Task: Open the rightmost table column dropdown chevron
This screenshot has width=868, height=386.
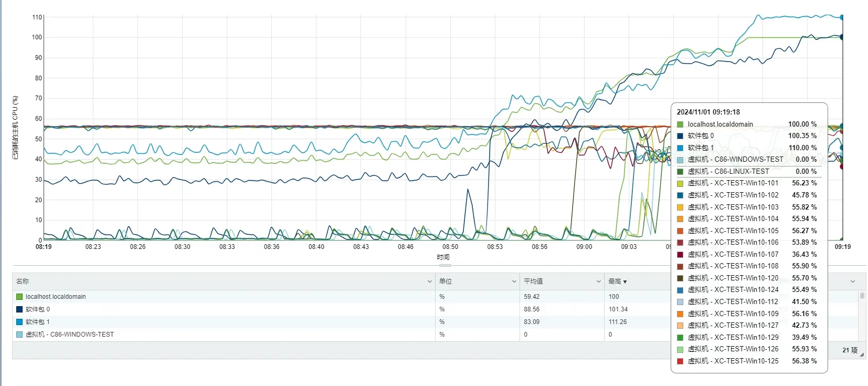Action: pyautogui.click(x=852, y=281)
